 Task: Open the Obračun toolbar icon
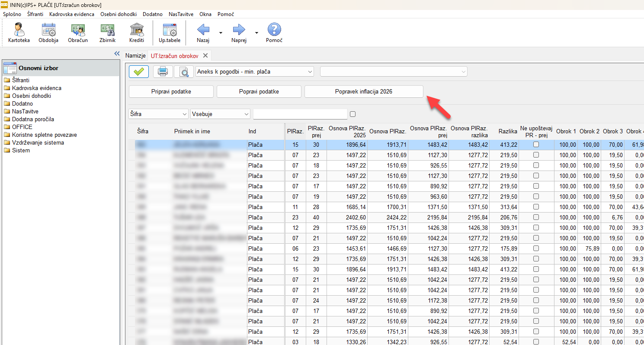coord(78,33)
